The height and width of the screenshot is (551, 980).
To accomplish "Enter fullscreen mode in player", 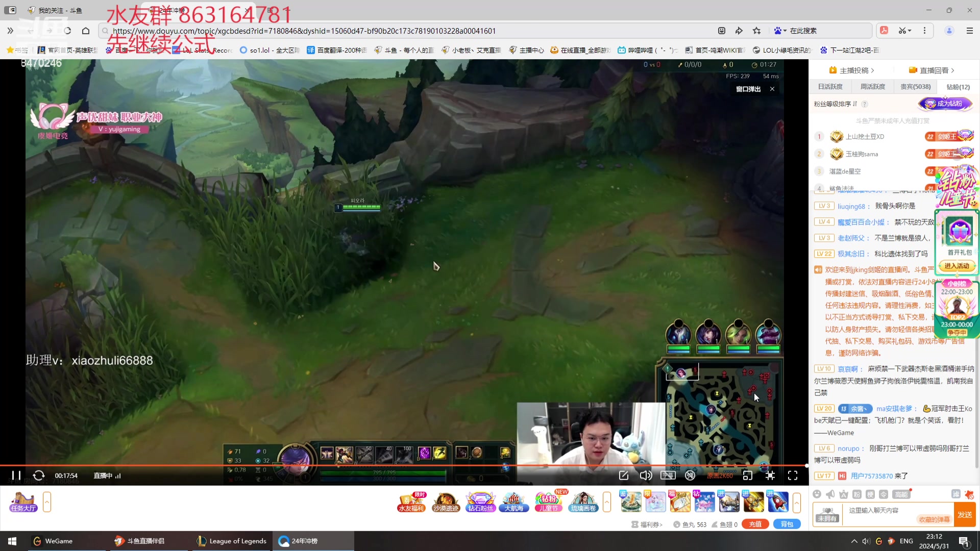I will click(793, 475).
